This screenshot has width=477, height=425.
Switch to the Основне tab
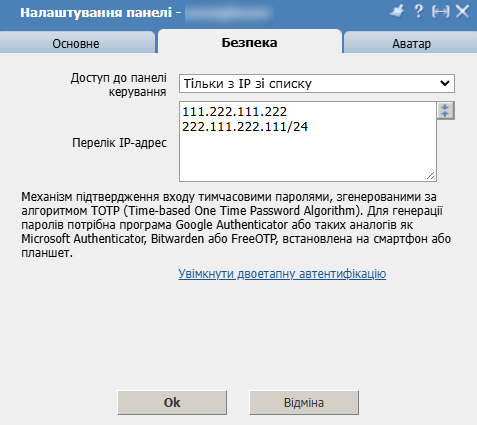click(x=76, y=43)
